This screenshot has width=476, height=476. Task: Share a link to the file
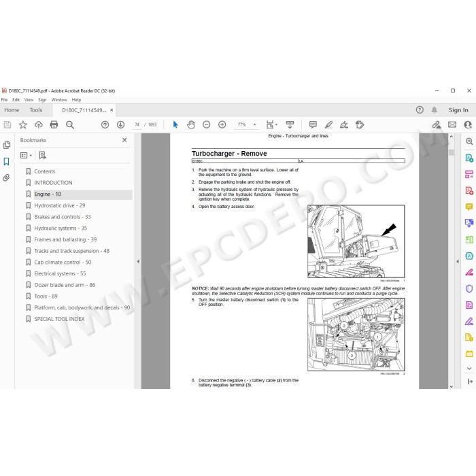[x=437, y=124]
